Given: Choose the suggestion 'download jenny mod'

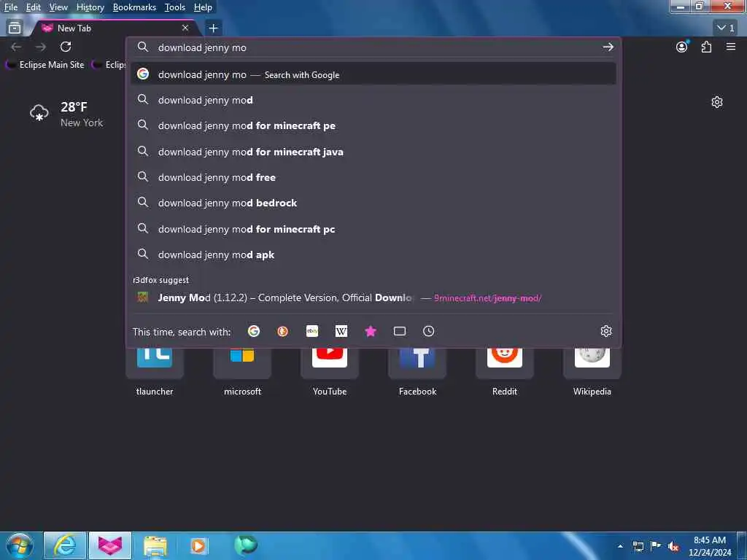Looking at the screenshot, I should (x=373, y=100).
